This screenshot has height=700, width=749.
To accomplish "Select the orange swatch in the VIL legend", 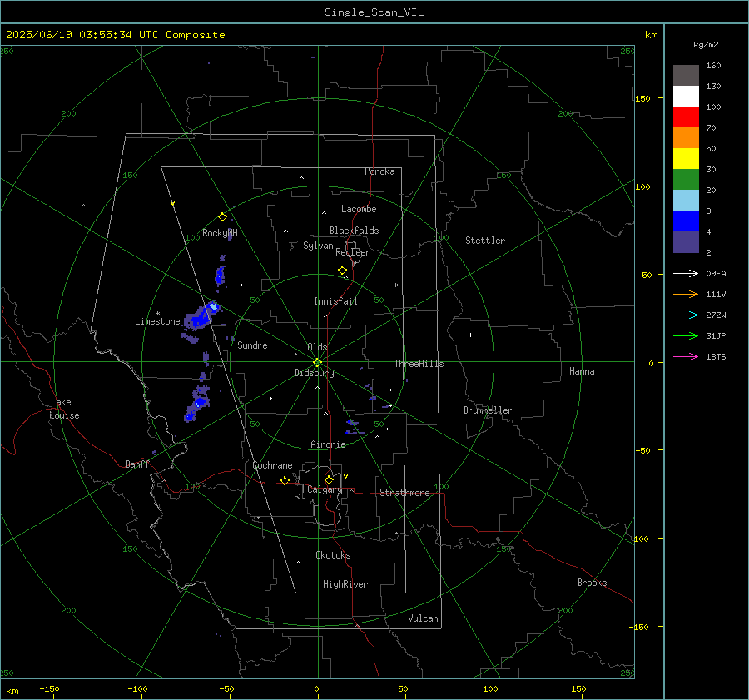I will tap(686, 138).
